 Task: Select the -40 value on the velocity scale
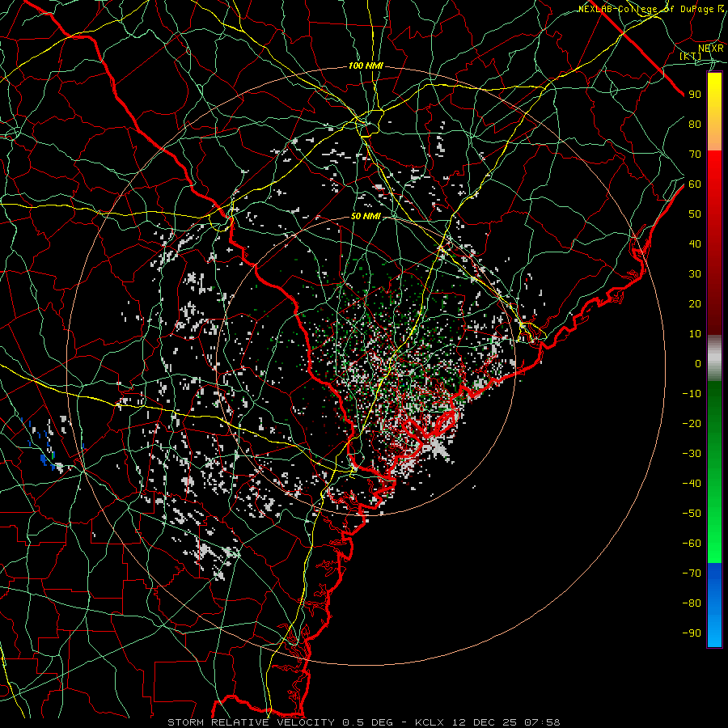tap(692, 484)
